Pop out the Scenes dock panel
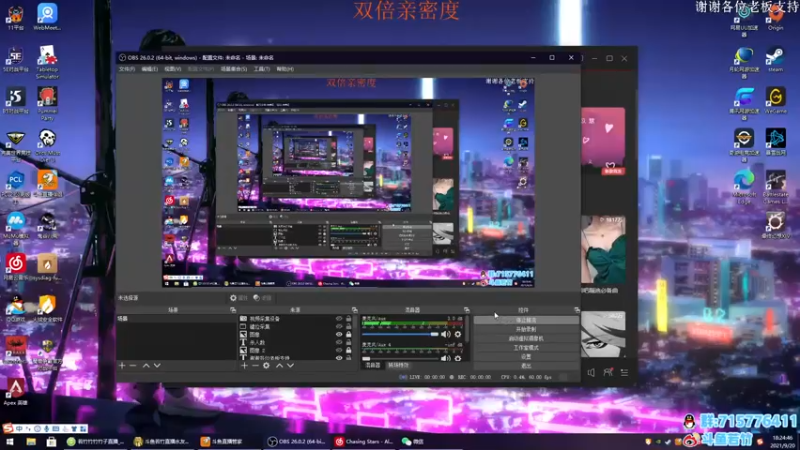This screenshot has width=800, height=450. 233,310
